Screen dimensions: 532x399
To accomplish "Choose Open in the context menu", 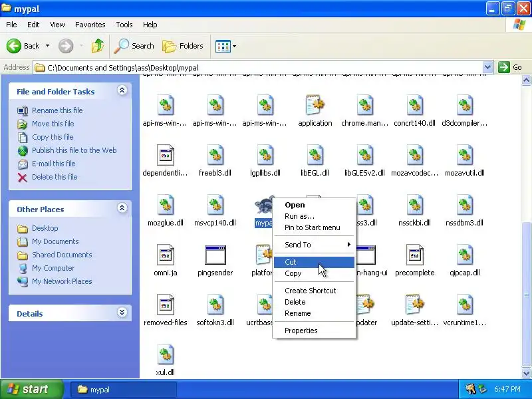I will coord(314,205).
